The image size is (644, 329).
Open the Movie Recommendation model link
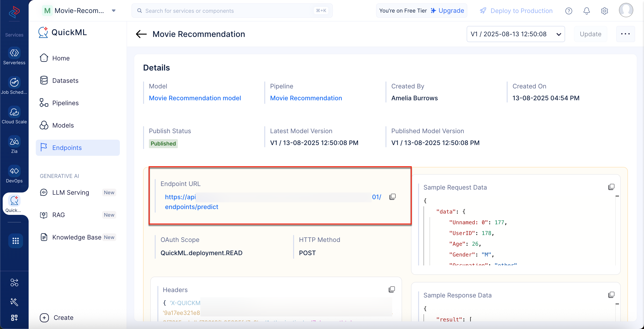(x=195, y=98)
